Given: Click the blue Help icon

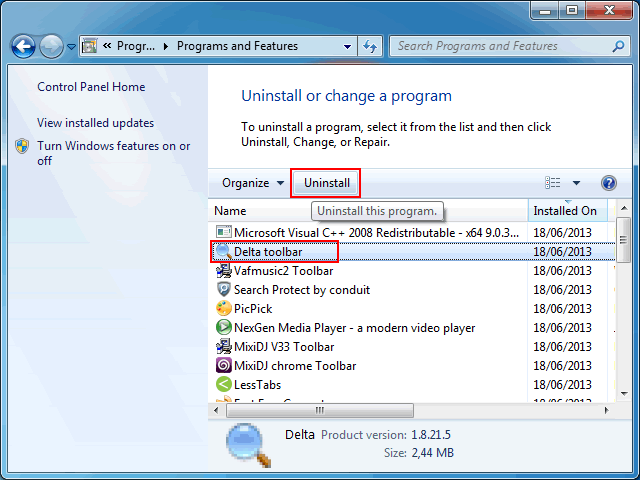Looking at the screenshot, I should coord(609,183).
